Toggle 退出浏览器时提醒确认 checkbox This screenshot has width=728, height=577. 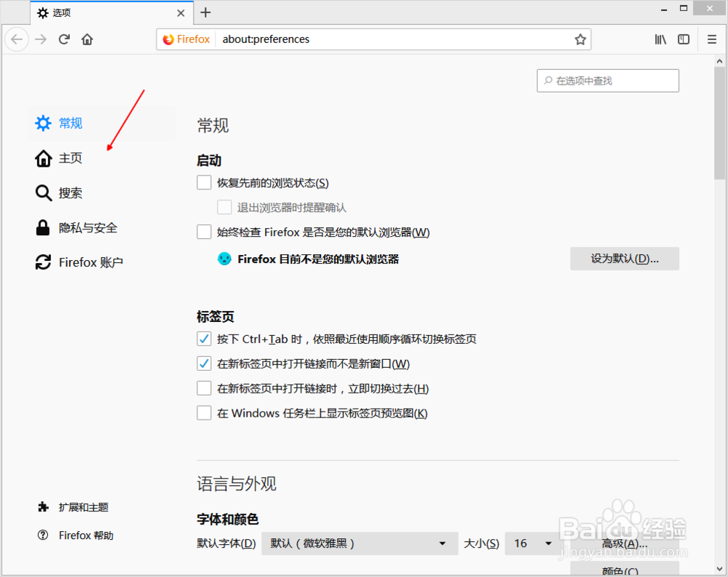pos(224,207)
